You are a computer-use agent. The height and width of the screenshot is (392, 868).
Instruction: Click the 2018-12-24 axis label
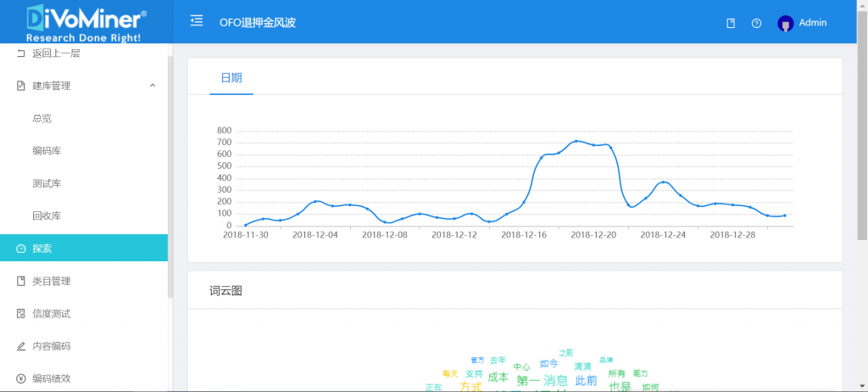tap(663, 234)
